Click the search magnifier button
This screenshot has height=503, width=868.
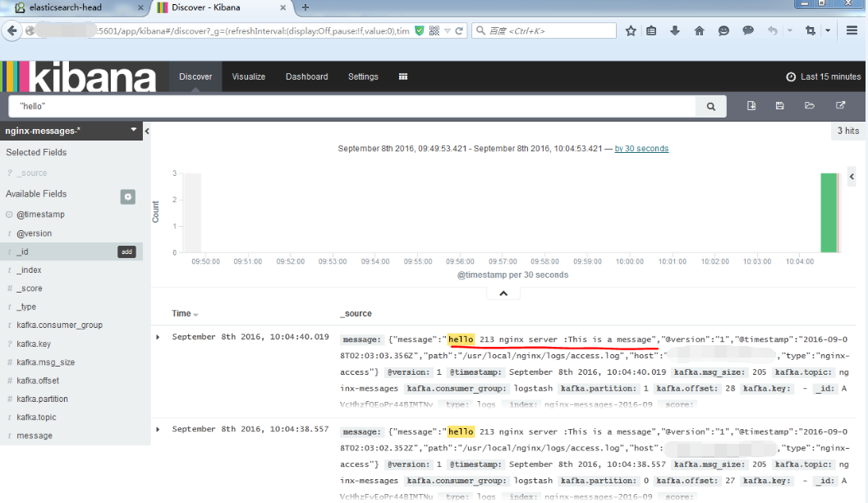[711, 106]
